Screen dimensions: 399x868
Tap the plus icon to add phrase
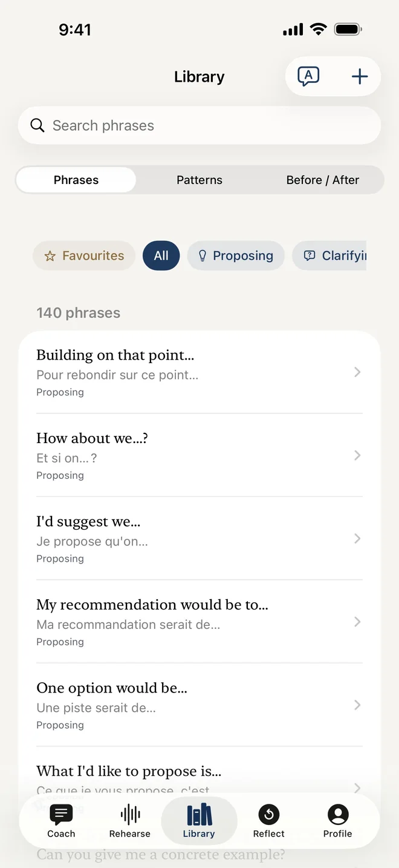(x=360, y=76)
